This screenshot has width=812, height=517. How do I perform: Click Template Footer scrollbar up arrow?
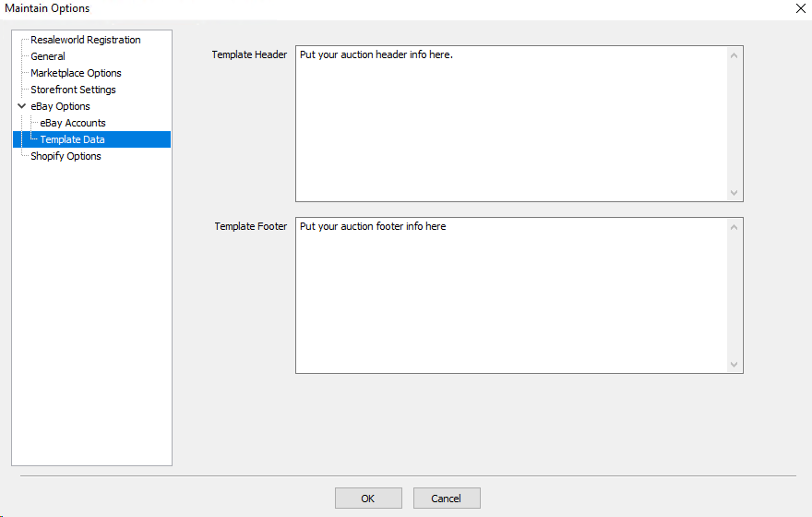click(x=734, y=227)
